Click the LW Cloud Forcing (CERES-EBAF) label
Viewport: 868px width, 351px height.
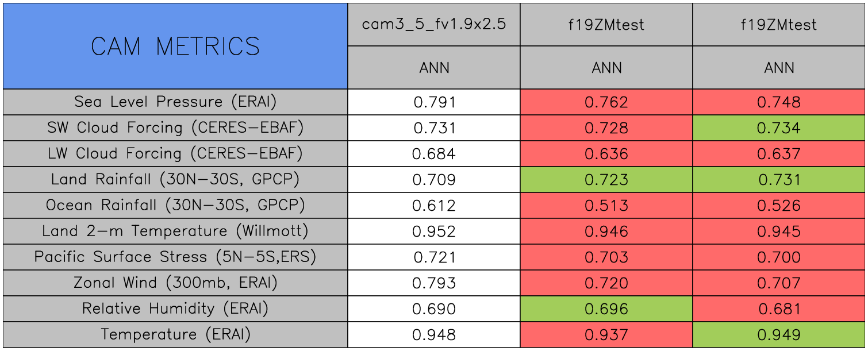click(175, 154)
